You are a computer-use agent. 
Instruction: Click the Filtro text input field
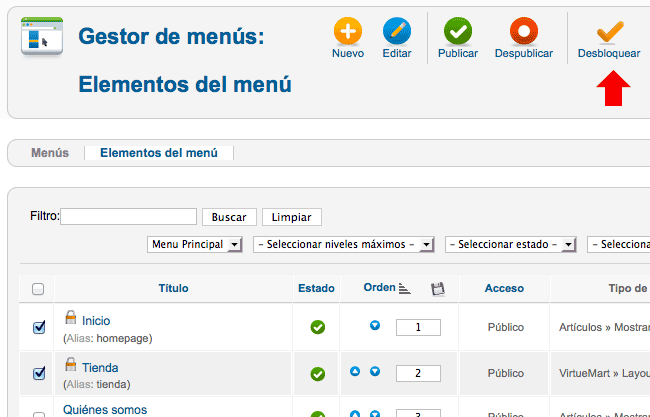(129, 217)
